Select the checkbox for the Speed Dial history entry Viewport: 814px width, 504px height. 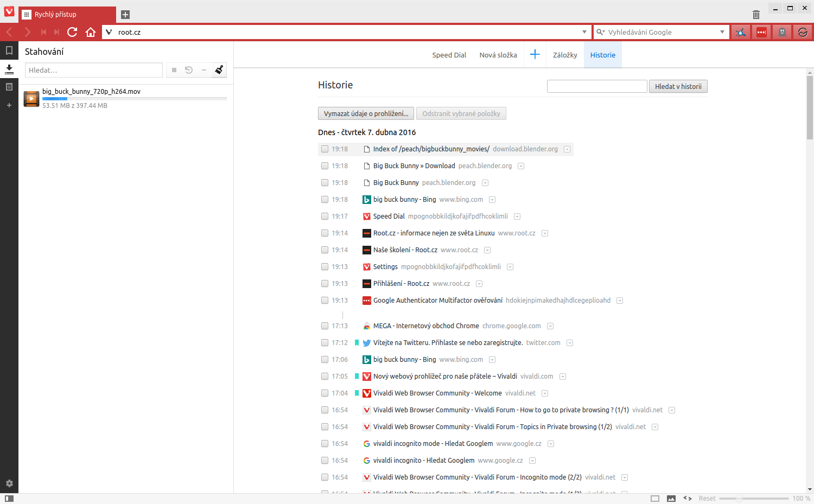(x=325, y=216)
